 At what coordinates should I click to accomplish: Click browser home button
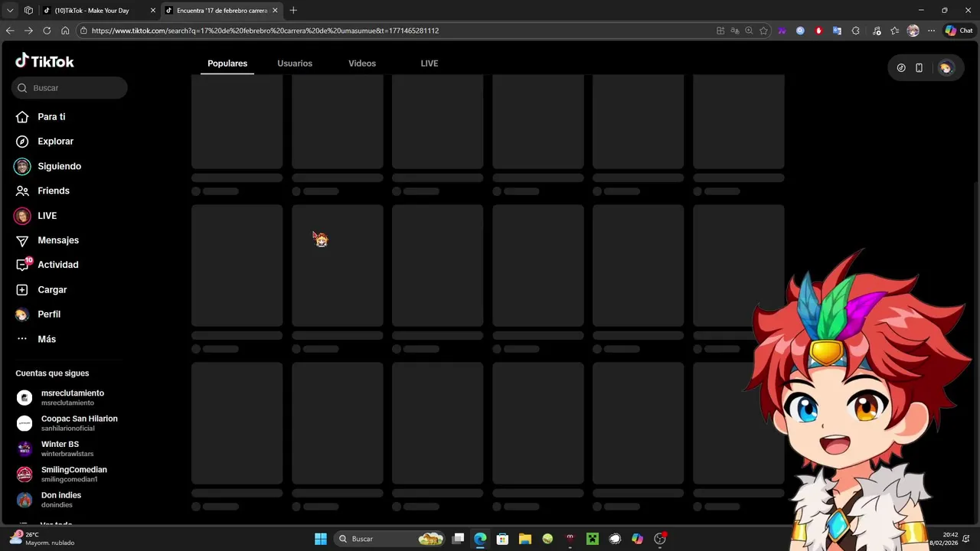[x=65, y=31]
